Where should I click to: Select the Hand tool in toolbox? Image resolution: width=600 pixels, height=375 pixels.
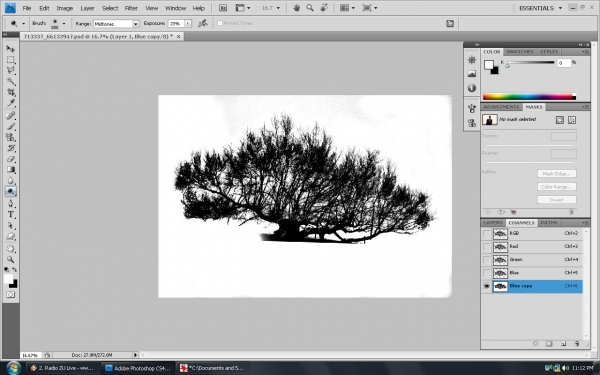10,249
